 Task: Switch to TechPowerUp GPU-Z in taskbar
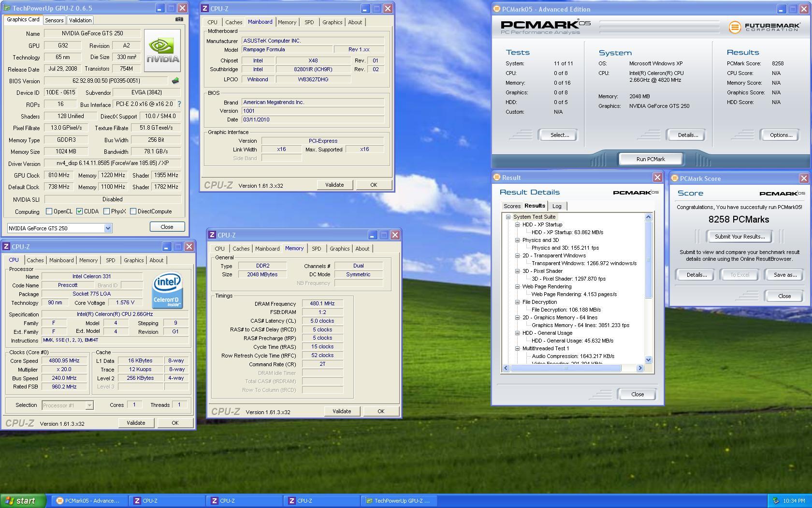click(398, 501)
